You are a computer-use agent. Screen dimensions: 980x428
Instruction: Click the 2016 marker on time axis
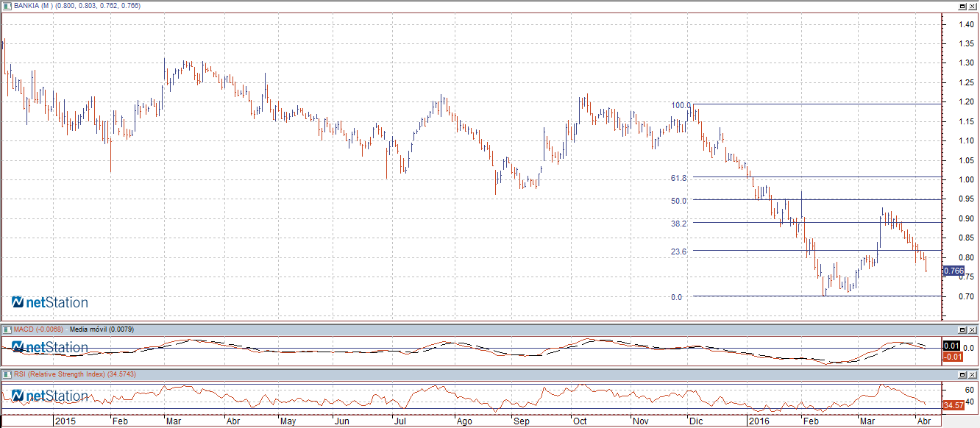(x=757, y=422)
